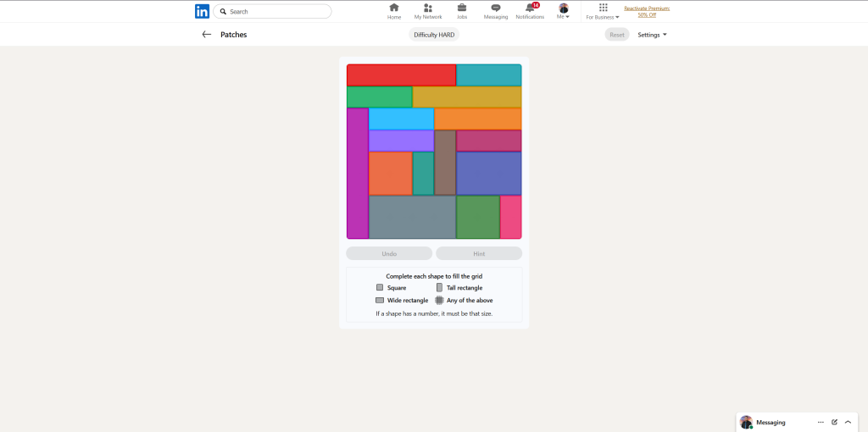Viewport: 868px width, 432px height.
Task: Expand the Me profile menu
Action: [x=564, y=11]
